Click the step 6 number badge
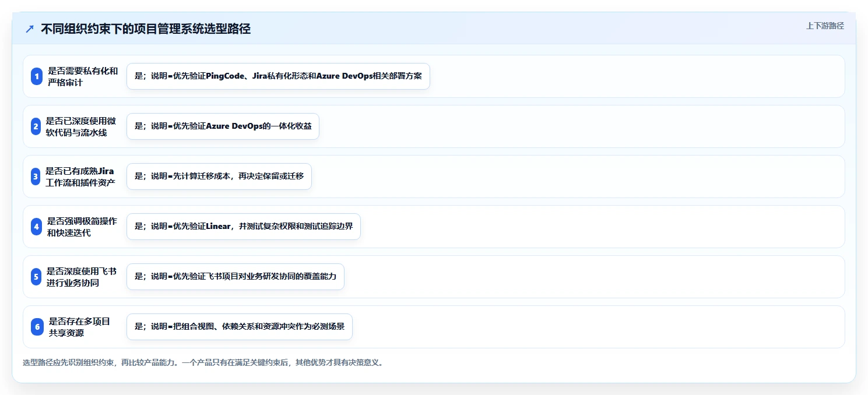The width and height of the screenshot is (868, 395). [x=37, y=327]
